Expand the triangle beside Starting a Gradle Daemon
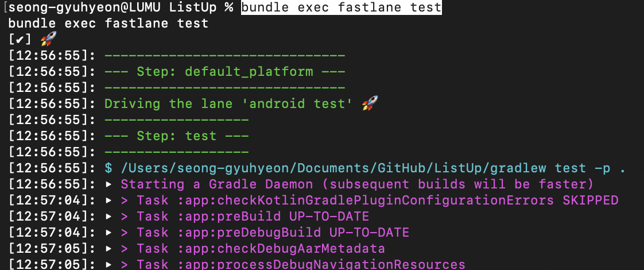Image resolution: width=644 pixels, height=270 pixels. [x=108, y=184]
